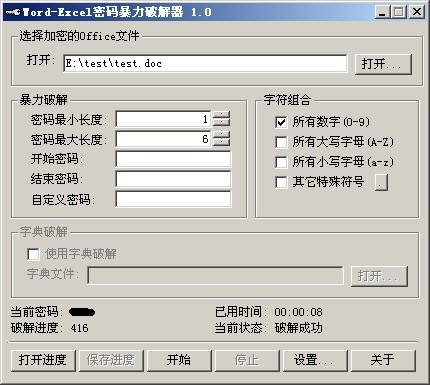Decrease 密码最大长度 with down arrow
430x385 pixels.
coord(221,143)
